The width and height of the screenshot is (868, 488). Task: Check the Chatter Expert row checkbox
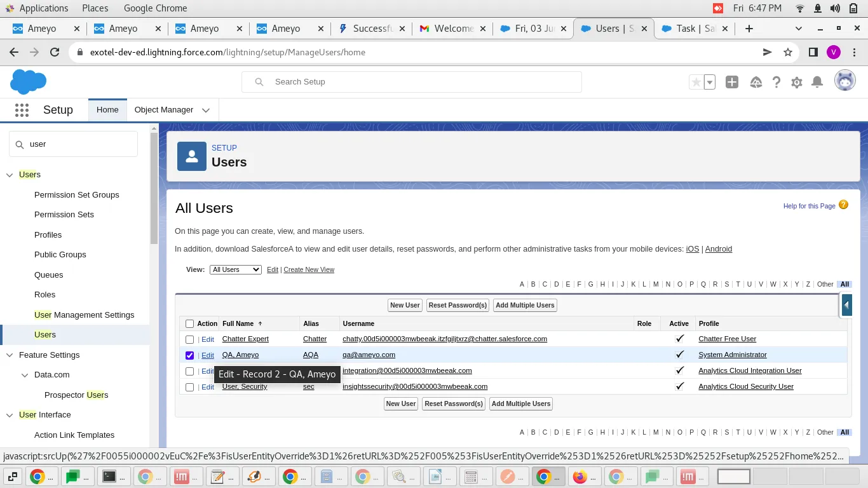click(x=189, y=339)
